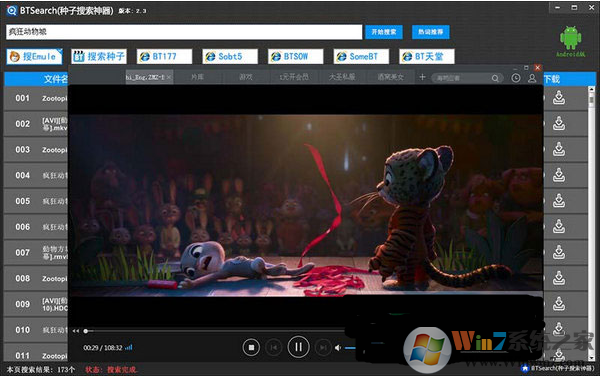Choose the BT177 search source

(x=164, y=56)
